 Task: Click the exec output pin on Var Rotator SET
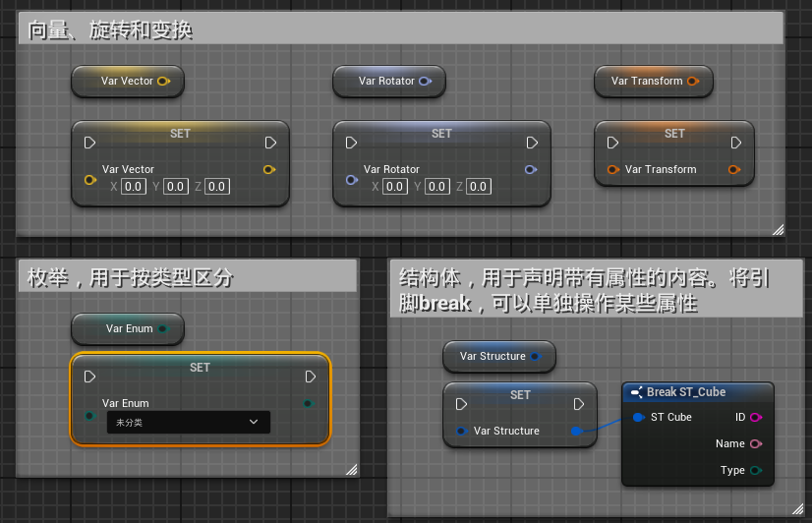coord(532,143)
